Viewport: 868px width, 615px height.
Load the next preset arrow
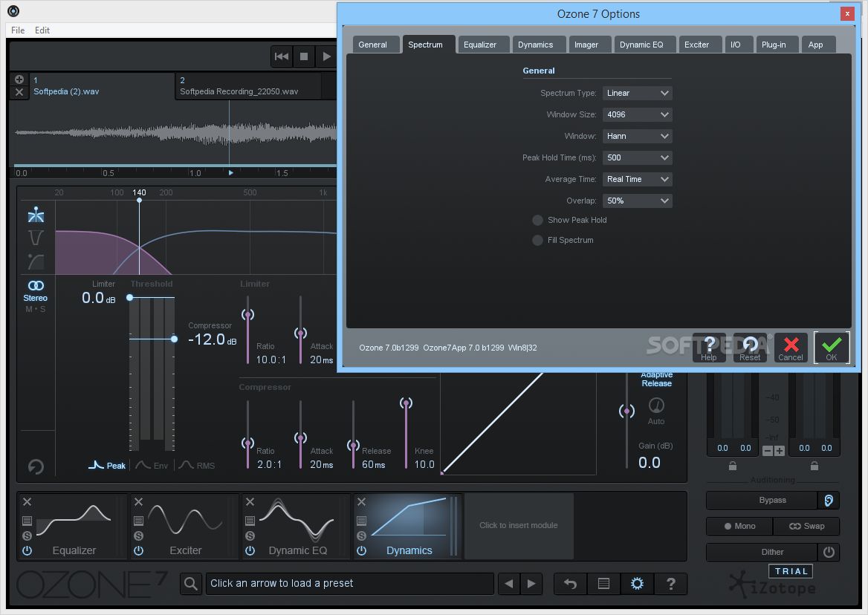[531, 584]
